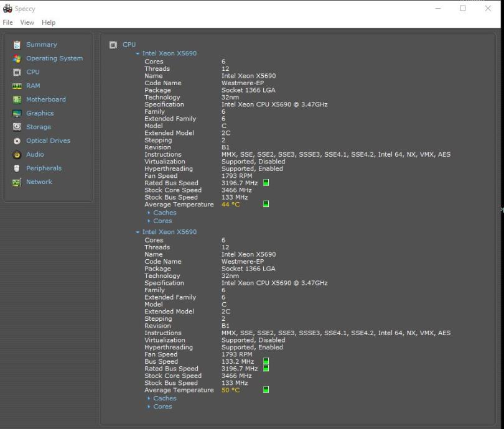Screen dimensions: 504x429
Task: Select the Storage section
Action: point(39,127)
